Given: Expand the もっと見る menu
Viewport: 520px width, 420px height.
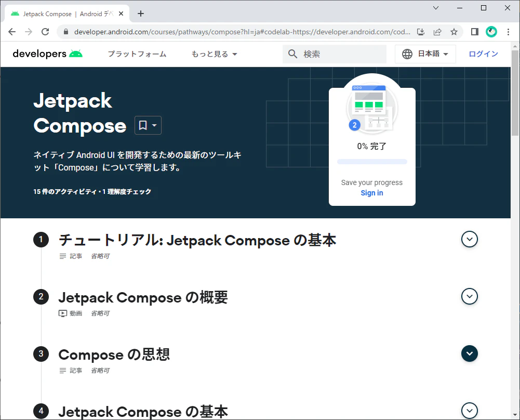Looking at the screenshot, I should pos(214,54).
